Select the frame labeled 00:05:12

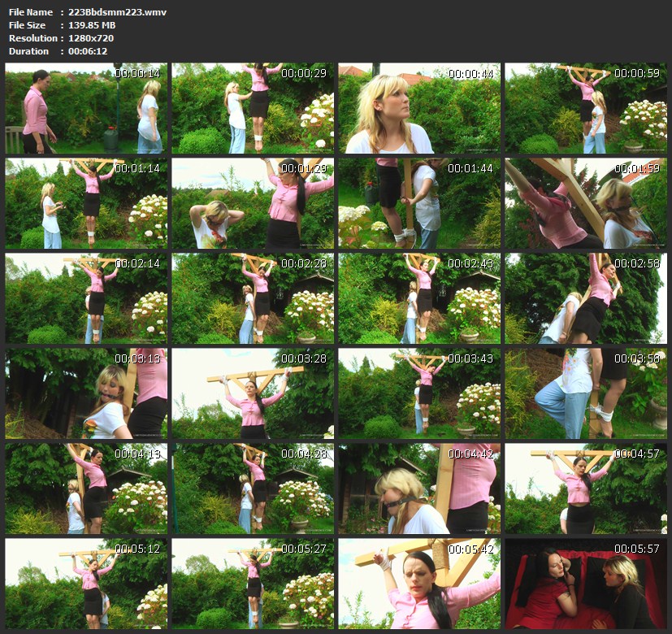[86, 584]
